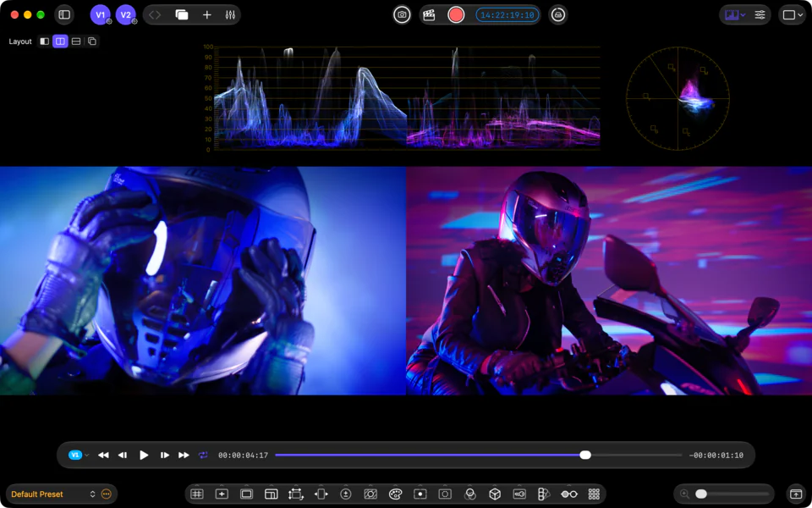Toggle the sidebar panel
The width and height of the screenshot is (812, 508).
(64, 14)
